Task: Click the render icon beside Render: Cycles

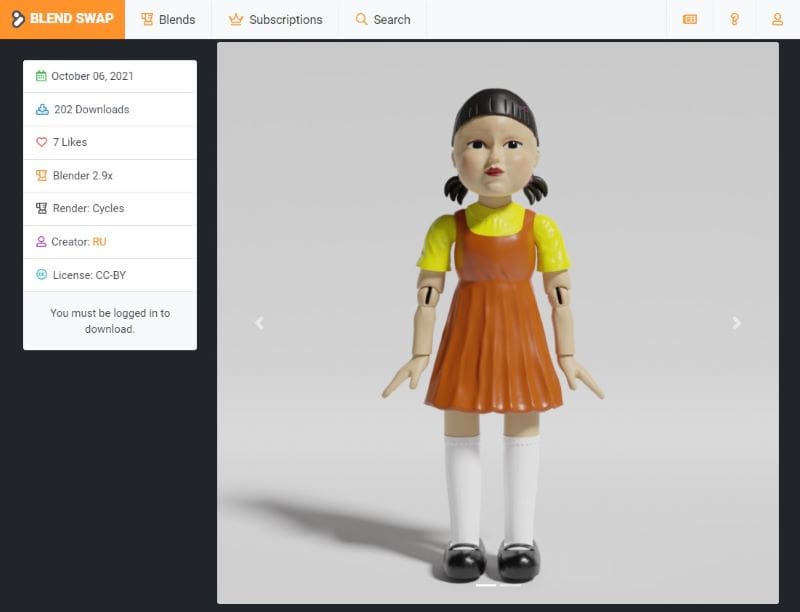Action: [x=41, y=208]
